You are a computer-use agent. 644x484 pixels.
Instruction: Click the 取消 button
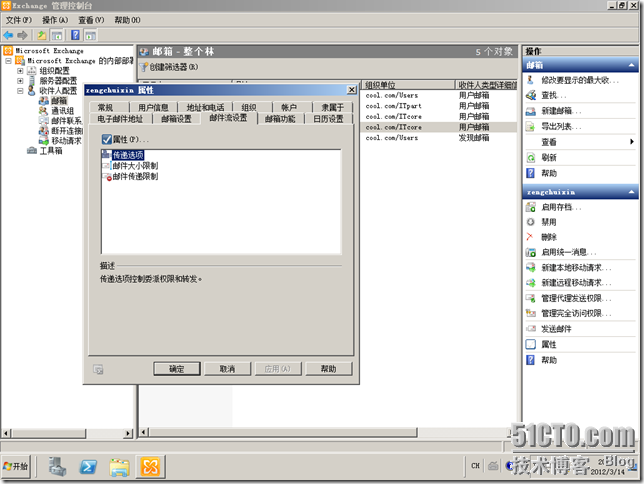pyautogui.click(x=227, y=369)
